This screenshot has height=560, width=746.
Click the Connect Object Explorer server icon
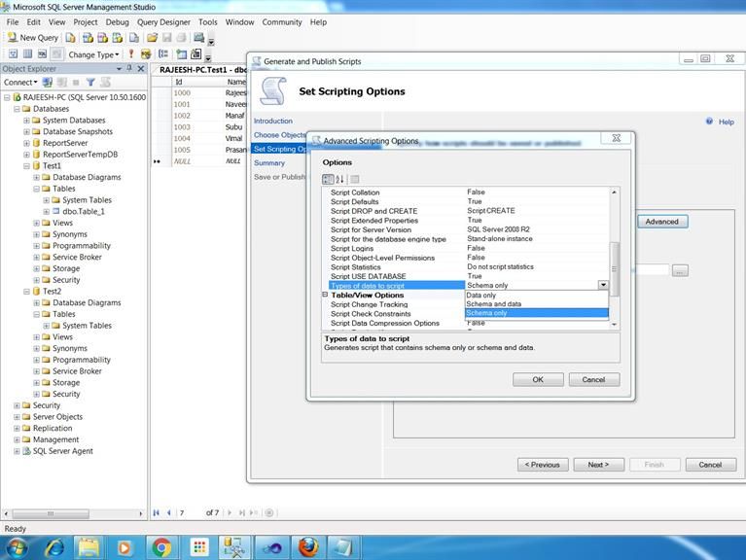click(47, 83)
